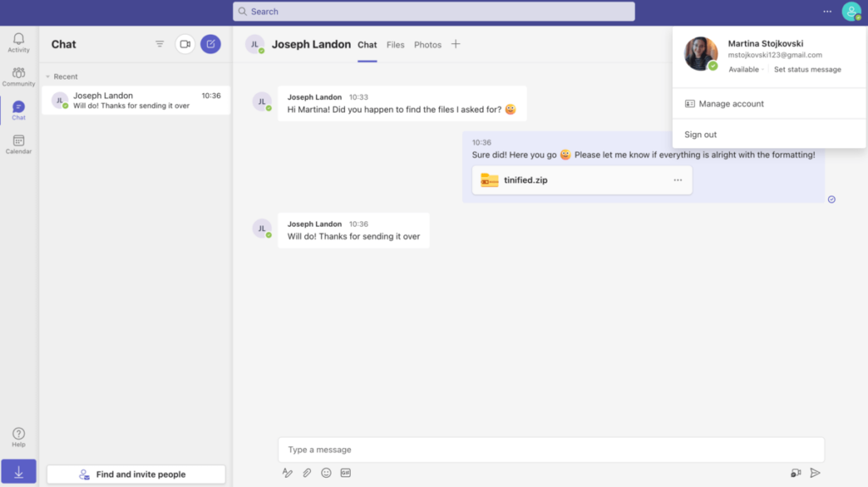868x487 pixels.
Task: Collapse the Recent chats section
Action: [48, 76]
